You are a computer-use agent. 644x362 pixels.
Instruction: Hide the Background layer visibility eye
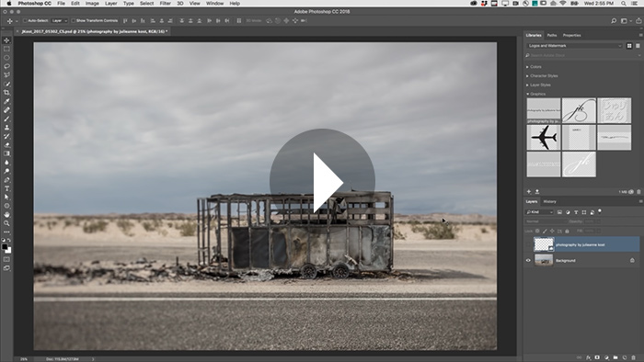[x=529, y=260]
